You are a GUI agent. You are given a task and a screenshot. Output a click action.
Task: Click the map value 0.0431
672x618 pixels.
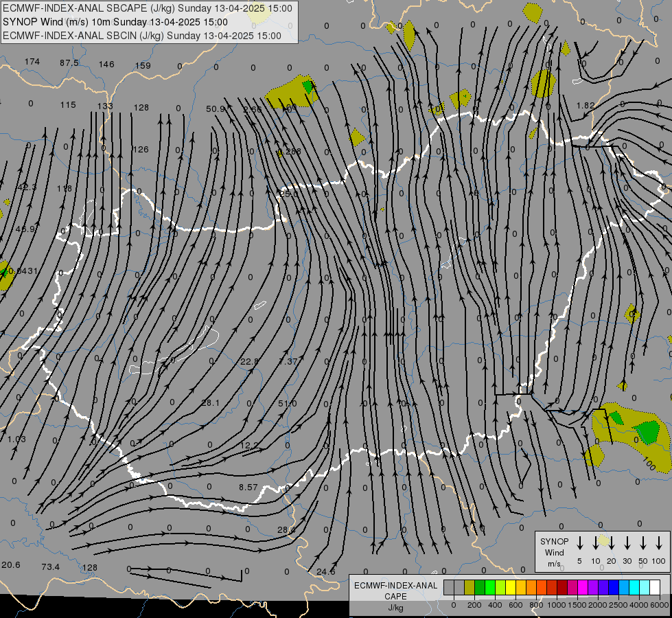(x=23, y=271)
